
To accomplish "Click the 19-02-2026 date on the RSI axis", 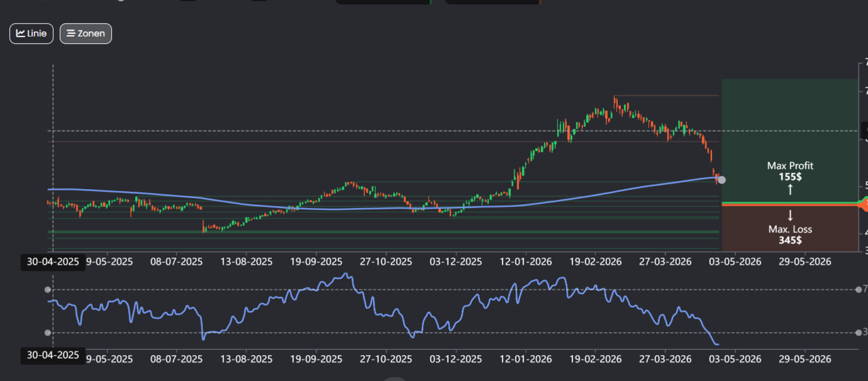I will pos(595,359).
